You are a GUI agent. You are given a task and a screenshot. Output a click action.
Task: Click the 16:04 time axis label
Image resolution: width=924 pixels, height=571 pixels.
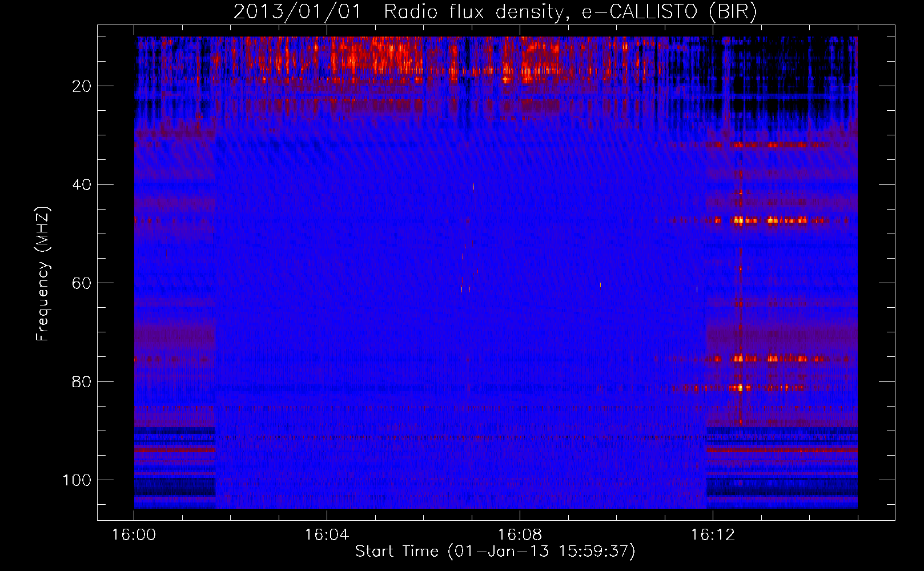pos(327,534)
